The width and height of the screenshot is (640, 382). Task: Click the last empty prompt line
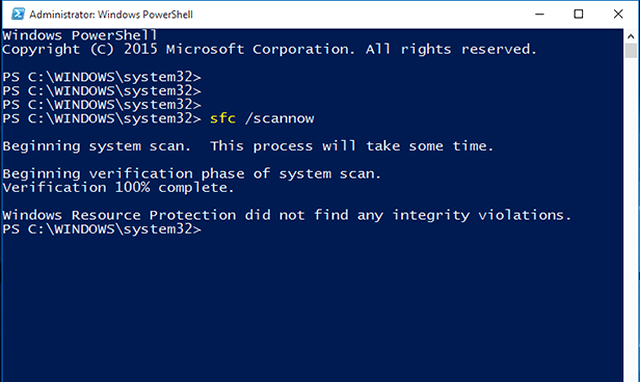[102, 229]
